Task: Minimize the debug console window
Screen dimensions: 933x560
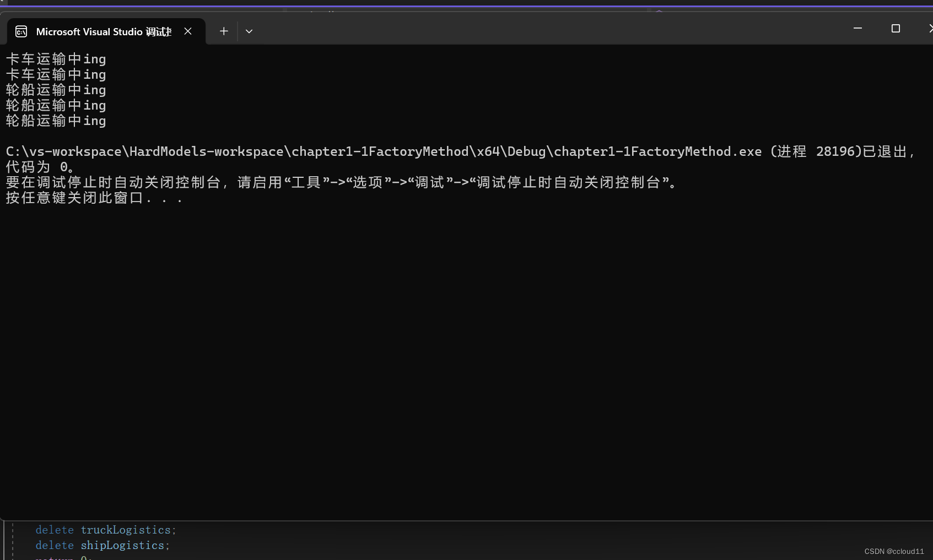Action: coord(858,28)
